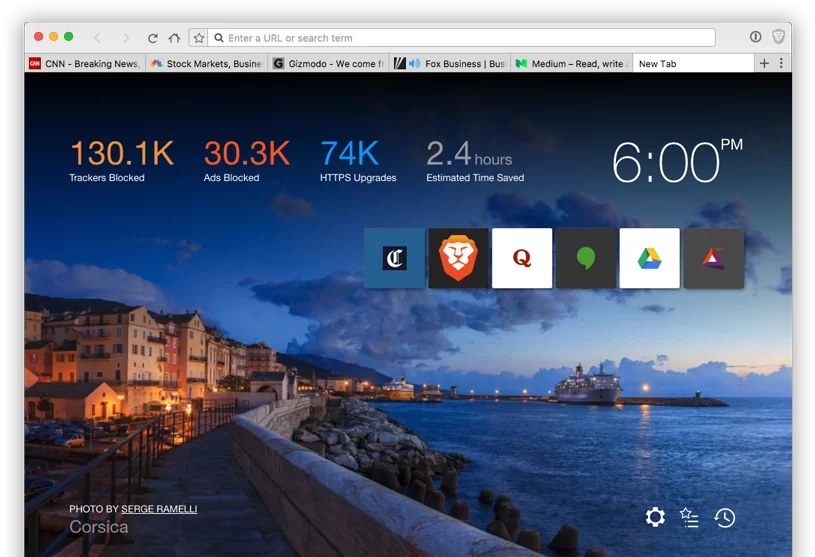Open the Basic Attention Token triangle tile

click(x=713, y=258)
